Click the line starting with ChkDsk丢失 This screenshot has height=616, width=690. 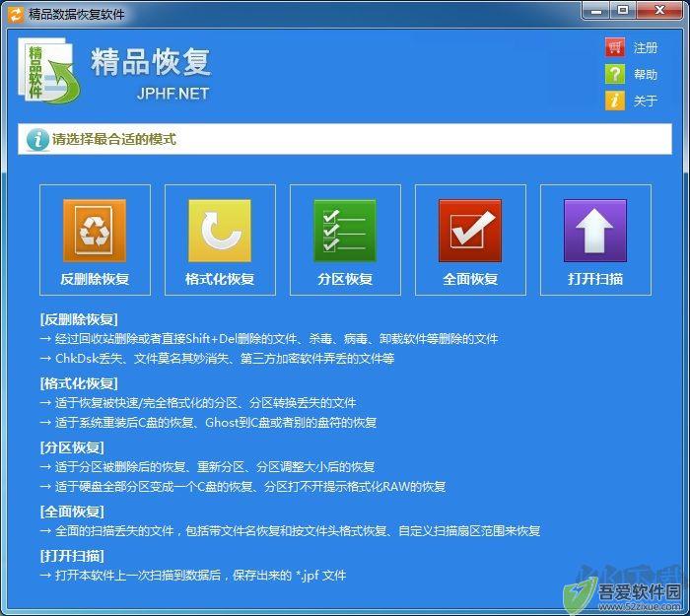point(217,359)
